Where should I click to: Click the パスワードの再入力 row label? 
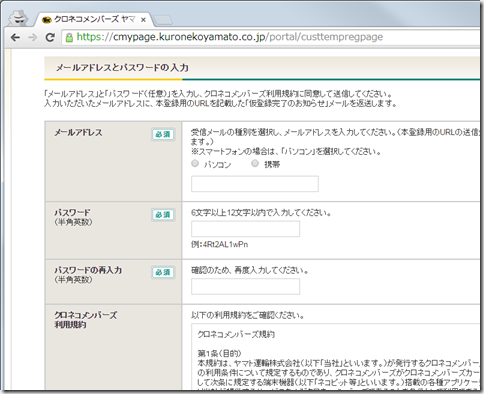point(88,270)
